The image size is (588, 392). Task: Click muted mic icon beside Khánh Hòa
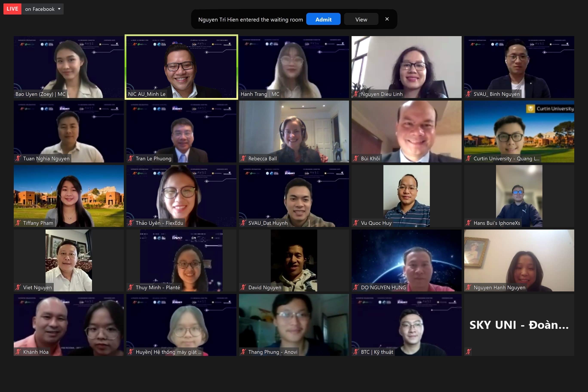tap(18, 352)
